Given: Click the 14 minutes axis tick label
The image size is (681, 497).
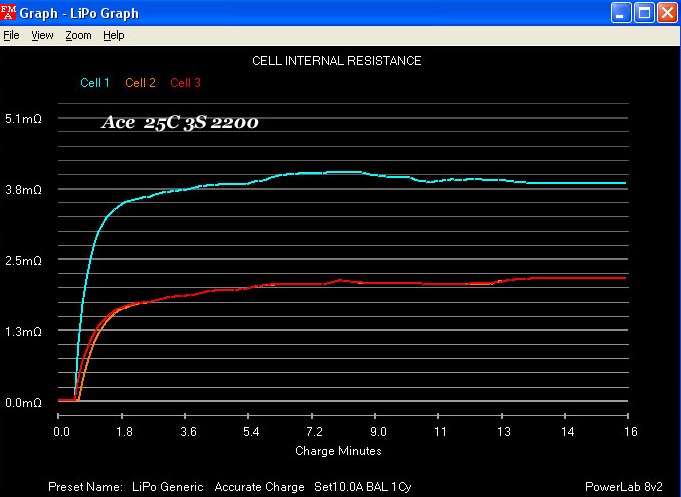Looking at the screenshot, I should pos(568,431).
